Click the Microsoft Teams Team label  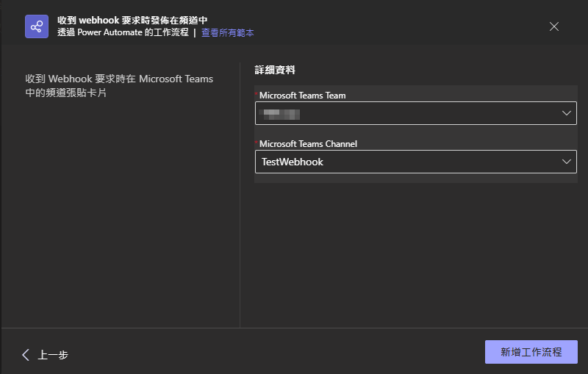302,96
